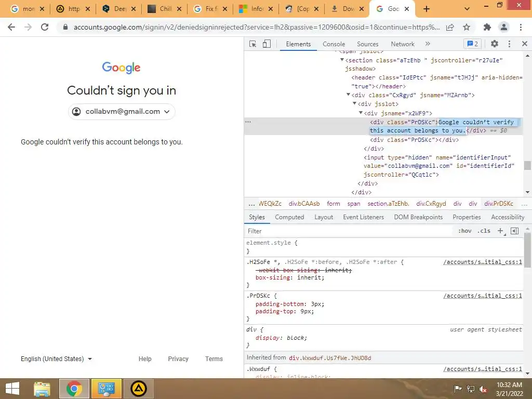This screenshot has width=532, height=399.
Task: Open DevTools three-dot customize menu
Action: click(x=509, y=44)
